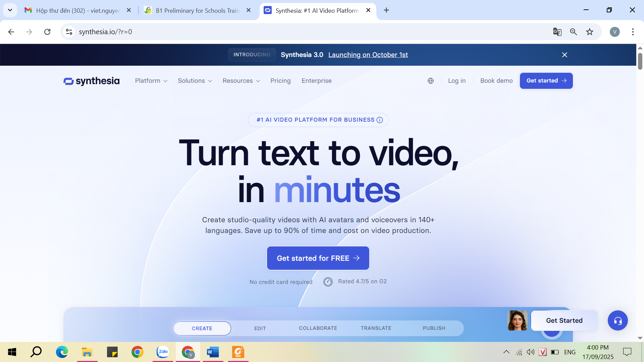Image resolution: width=644 pixels, height=362 pixels.
Task: Open the headset support chat button
Action: 618,320
